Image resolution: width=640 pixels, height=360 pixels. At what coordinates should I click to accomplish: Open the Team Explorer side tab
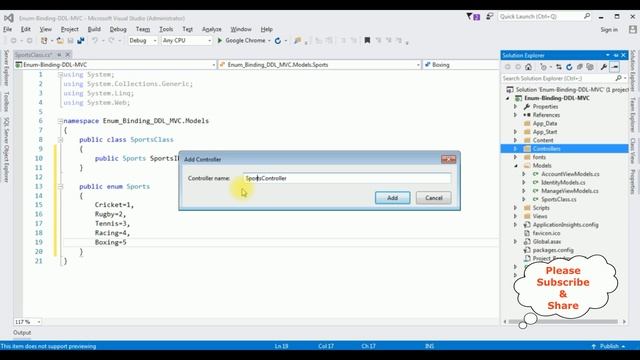(x=633, y=115)
